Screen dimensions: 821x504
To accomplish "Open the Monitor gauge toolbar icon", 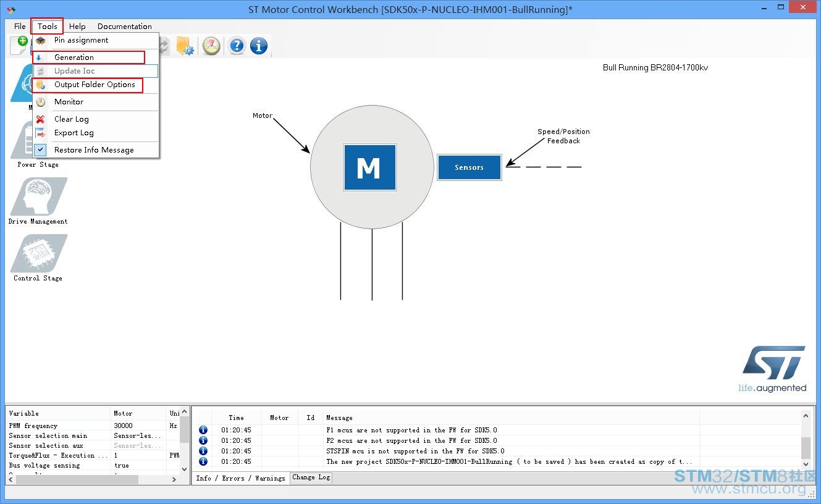I will [x=211, y=45].
